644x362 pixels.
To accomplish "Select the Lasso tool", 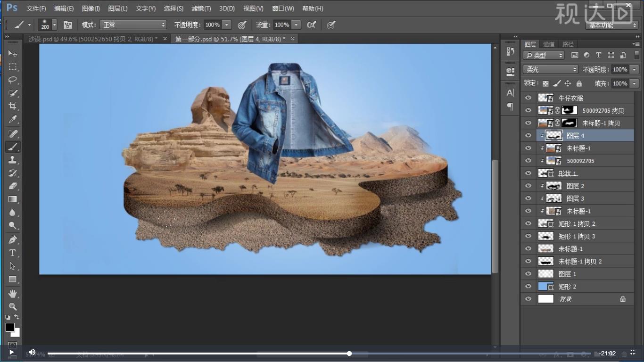I will tap(13, 80).
